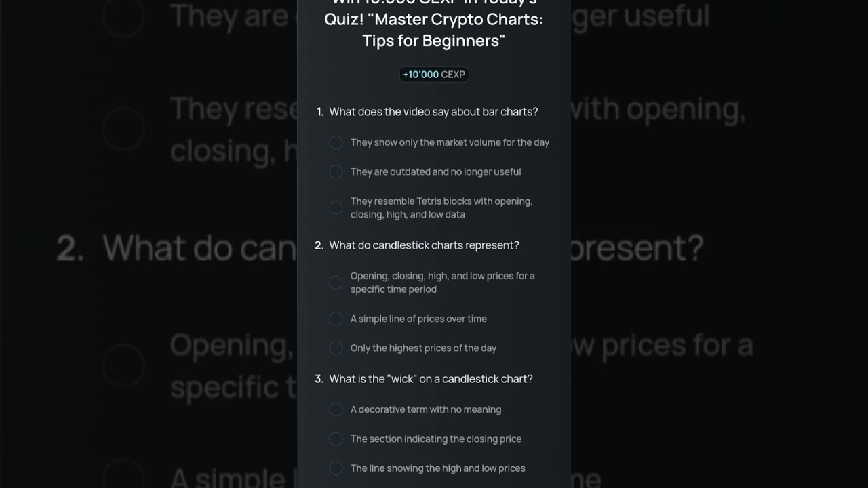868x488 pixels.
Task: Select radio circle for "A decorative term with no meaning"
Action: [336, 409]
